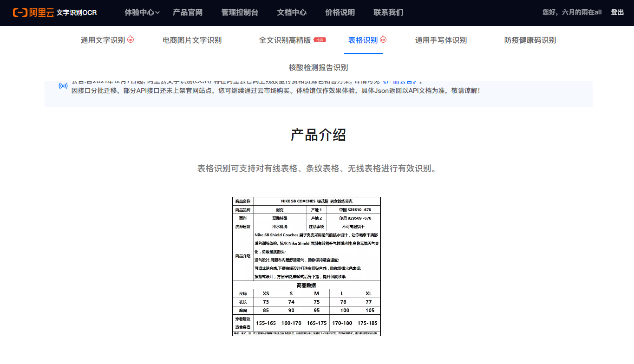Screen dimensions: 634x364
Task: Click the 因接口分批迁移 announcement line
Action: [x=276, y=91]
